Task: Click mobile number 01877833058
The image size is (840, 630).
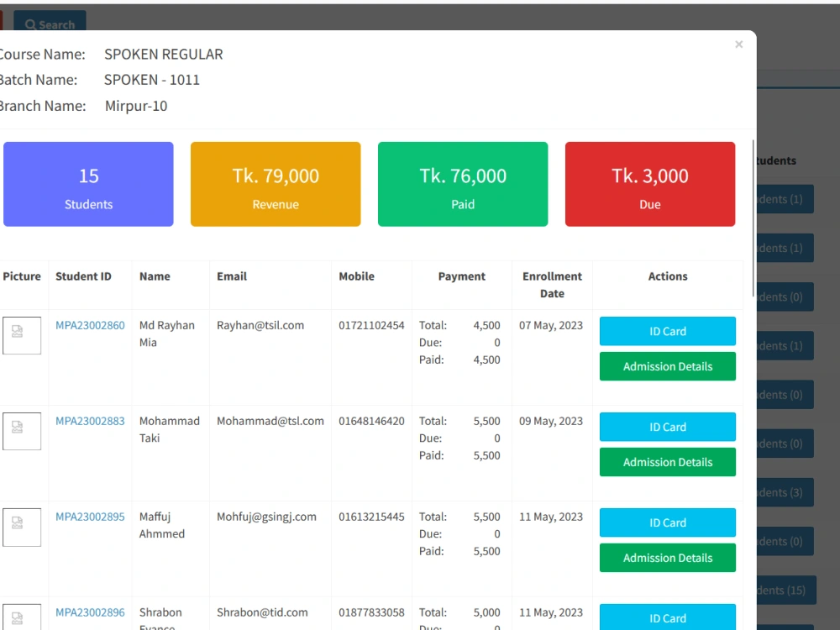Action: (x=371, y=612)
